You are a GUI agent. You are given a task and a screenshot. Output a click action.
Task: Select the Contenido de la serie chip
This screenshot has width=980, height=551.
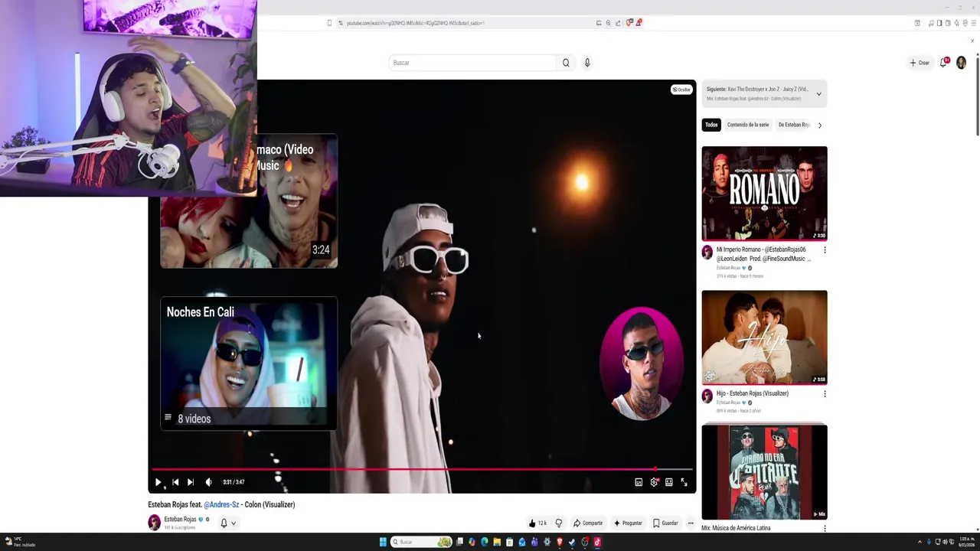(748, 125)
